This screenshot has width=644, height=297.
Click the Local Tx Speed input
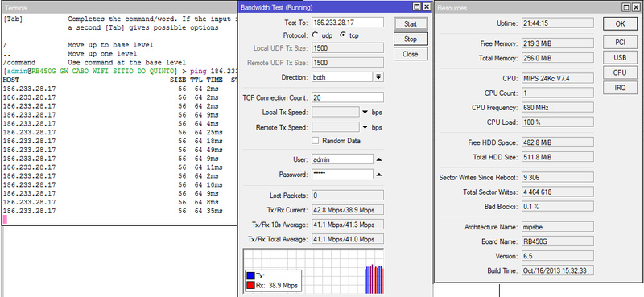(336, 112)
